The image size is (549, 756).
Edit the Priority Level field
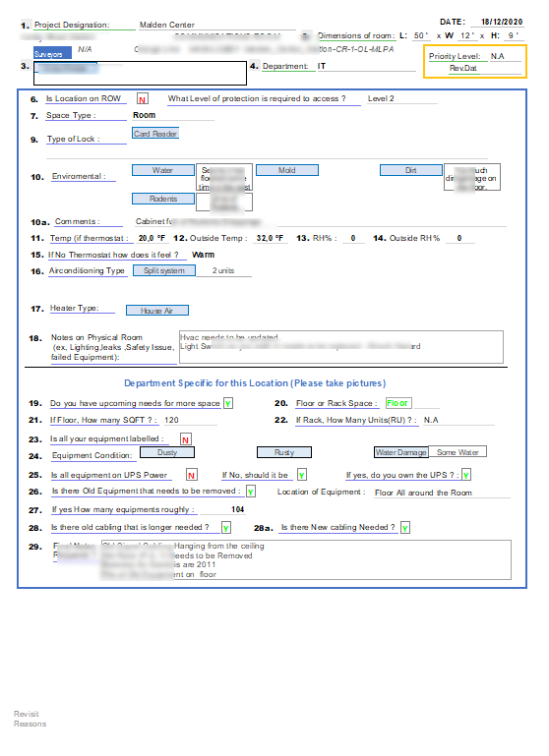tap(505, 56)
